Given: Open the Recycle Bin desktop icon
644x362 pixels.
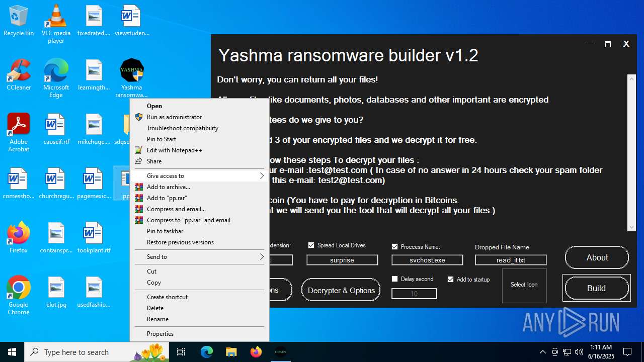Looking at the screenshot, I should coord(19,21).
